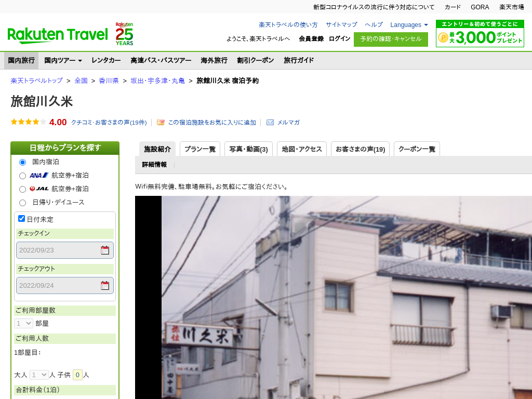This screenshot has height=399, width=532.
Task: Switch to the 地図・アクセス tab
Action: (x=302, y=149)
